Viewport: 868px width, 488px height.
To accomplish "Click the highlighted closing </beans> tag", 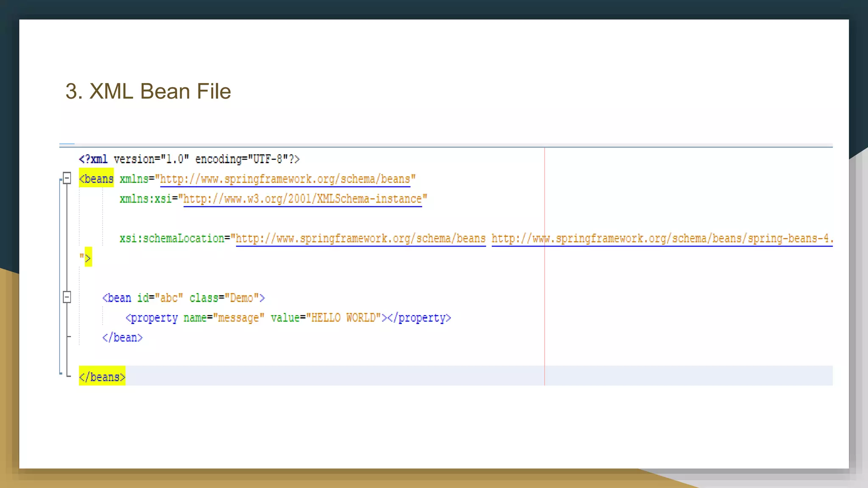I will point(102,377).
